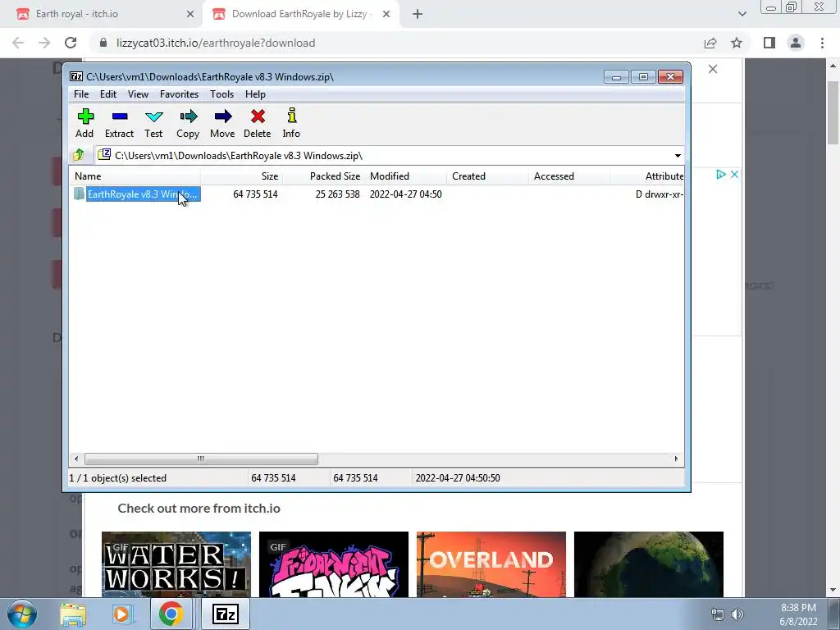Open a new Chrome tab

418,15
